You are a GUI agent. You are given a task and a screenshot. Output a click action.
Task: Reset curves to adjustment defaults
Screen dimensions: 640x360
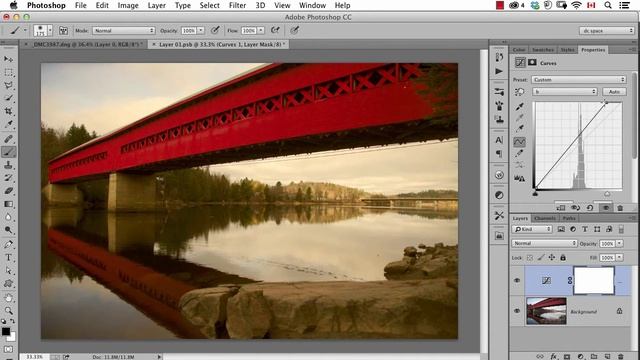point(590,208)
